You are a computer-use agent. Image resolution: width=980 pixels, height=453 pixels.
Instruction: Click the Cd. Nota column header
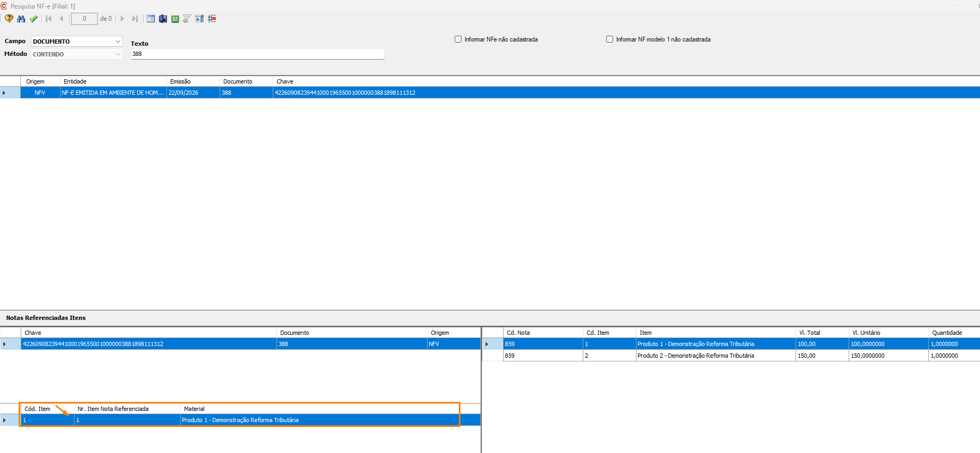[x=543, y=333]
